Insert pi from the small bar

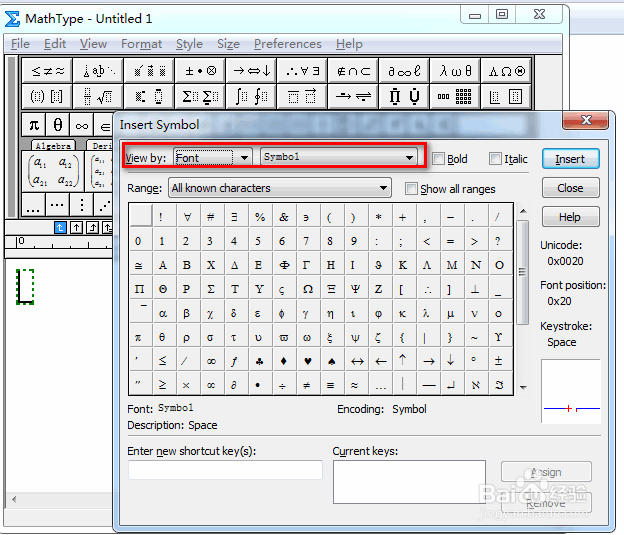(34, 125)
